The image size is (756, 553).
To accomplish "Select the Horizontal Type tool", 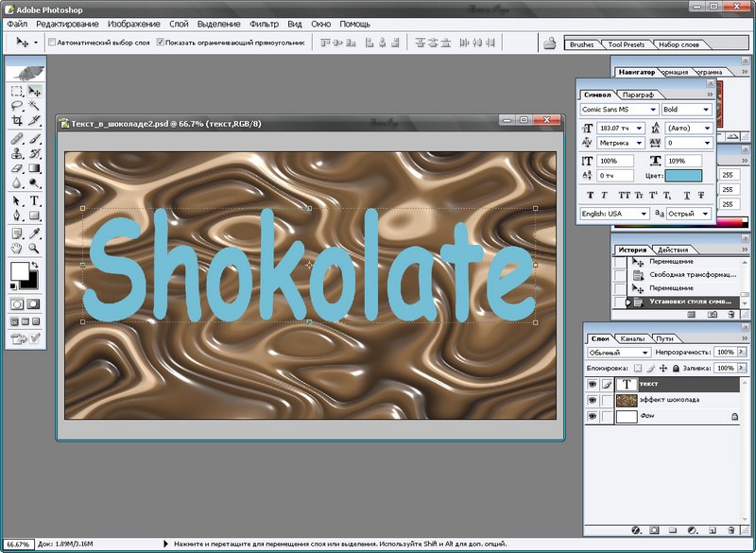I will 35,200.
